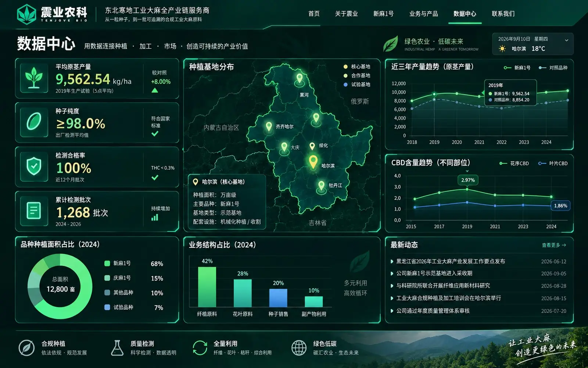Open the 业务与产品 navigation item
The image size is (588, 368).
pyautogui.click(x=423, y=14)
